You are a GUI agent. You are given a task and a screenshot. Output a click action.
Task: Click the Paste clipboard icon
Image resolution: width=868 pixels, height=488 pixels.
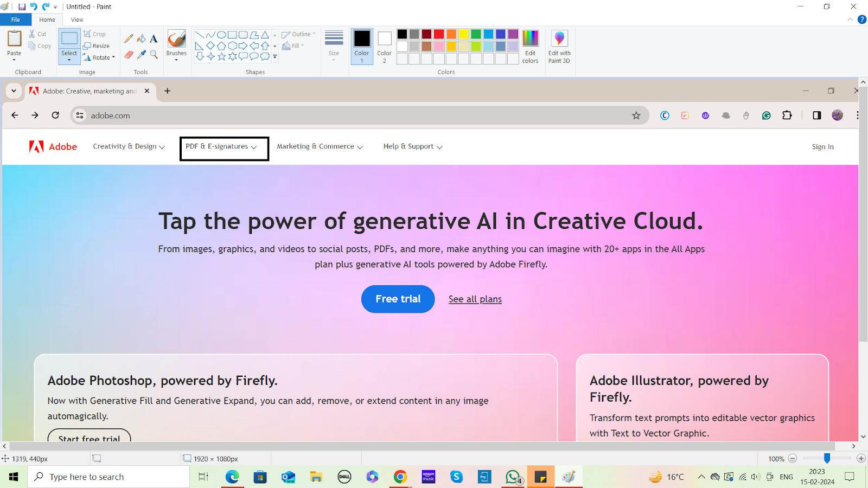14,39
